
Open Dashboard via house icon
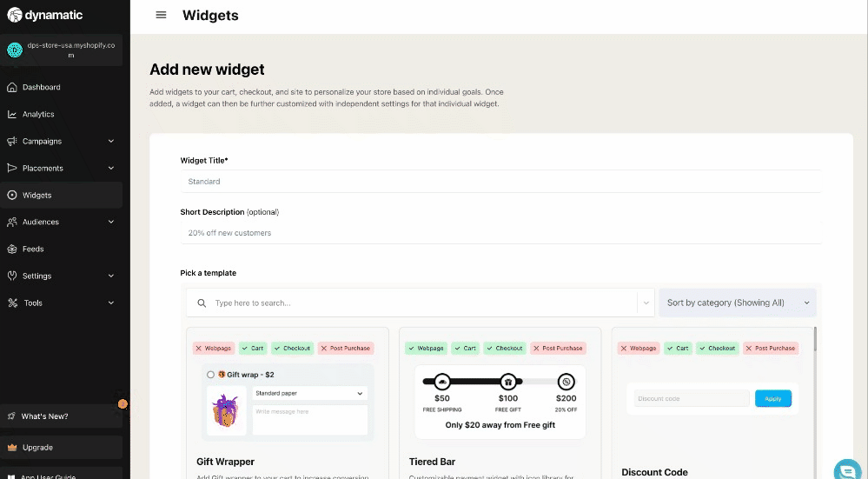12,87
